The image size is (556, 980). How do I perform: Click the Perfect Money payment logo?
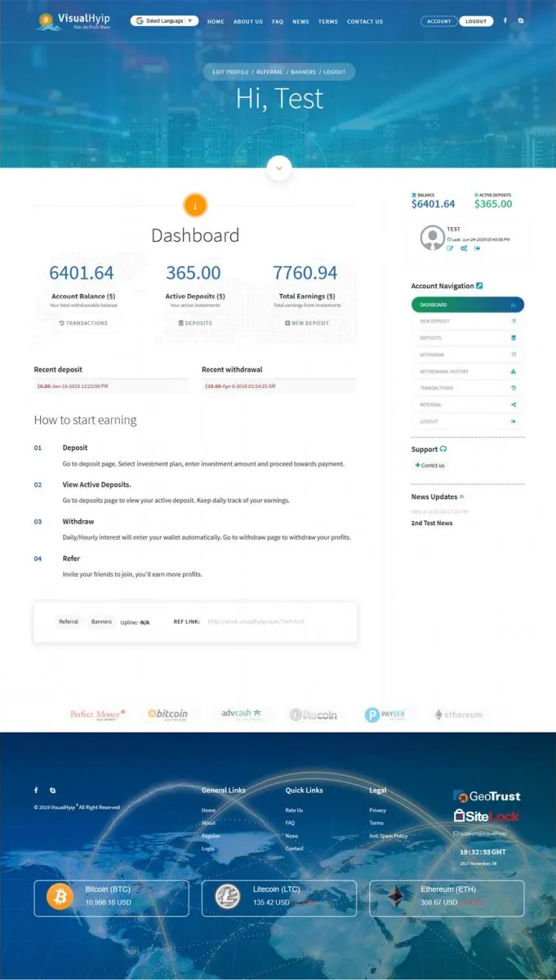coord(97,715)
